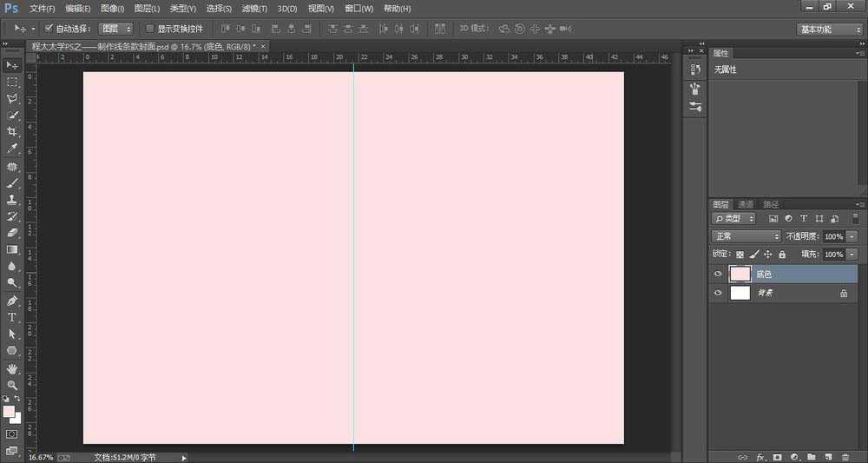Open the 不透明度 opacity dropdown arrow
Image resolution: width=868 pixels, height=463 pixels.
tap(852, 236)
